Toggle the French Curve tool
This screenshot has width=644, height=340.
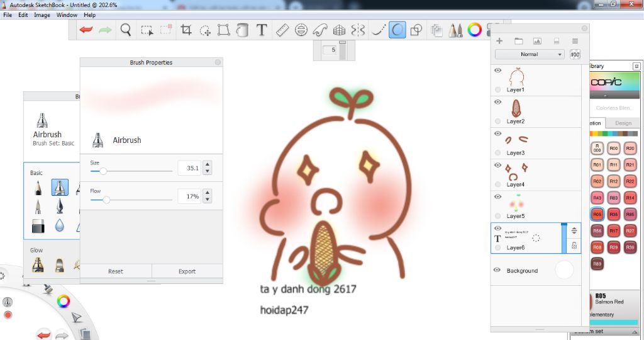tap(320, 30)
